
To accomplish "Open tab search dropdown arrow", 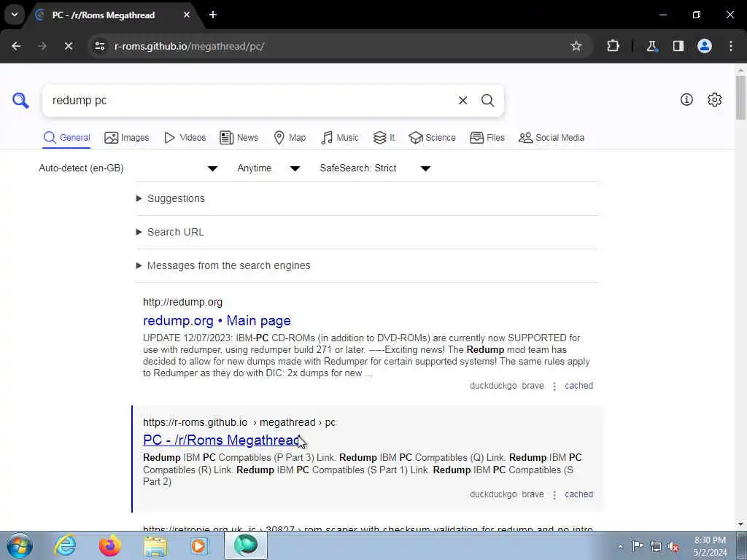I will (15, 15).
